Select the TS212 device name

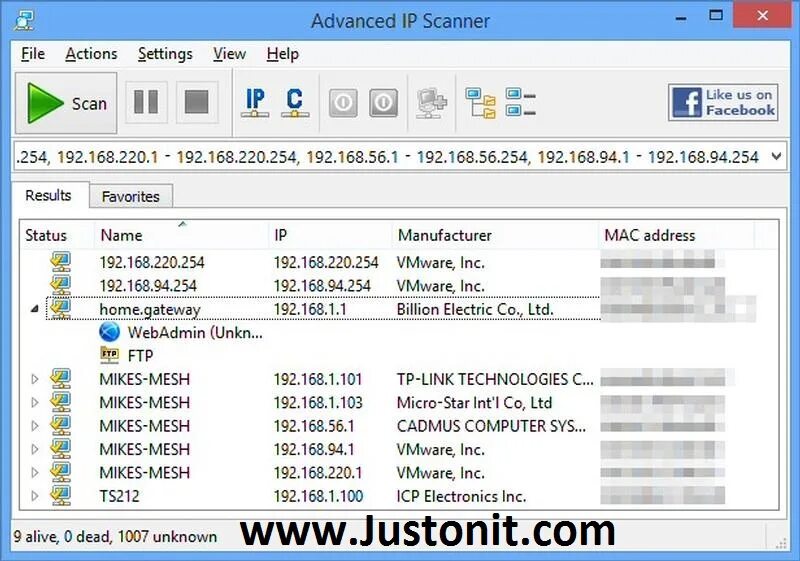tap(119, 496)
